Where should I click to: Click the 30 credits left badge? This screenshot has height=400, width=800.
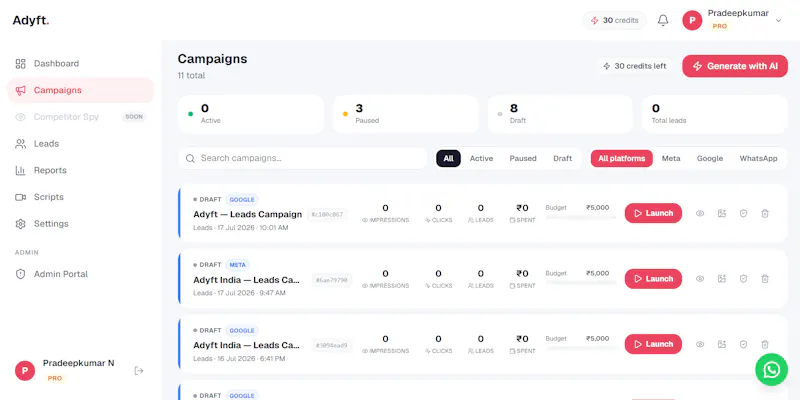(x=635, y=66)
